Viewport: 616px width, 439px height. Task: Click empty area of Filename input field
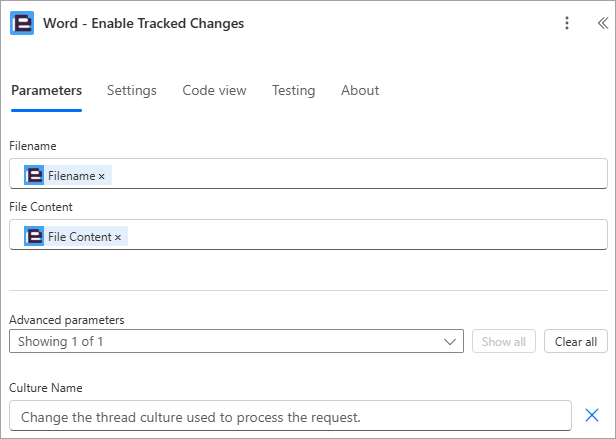tap(358, 174)
